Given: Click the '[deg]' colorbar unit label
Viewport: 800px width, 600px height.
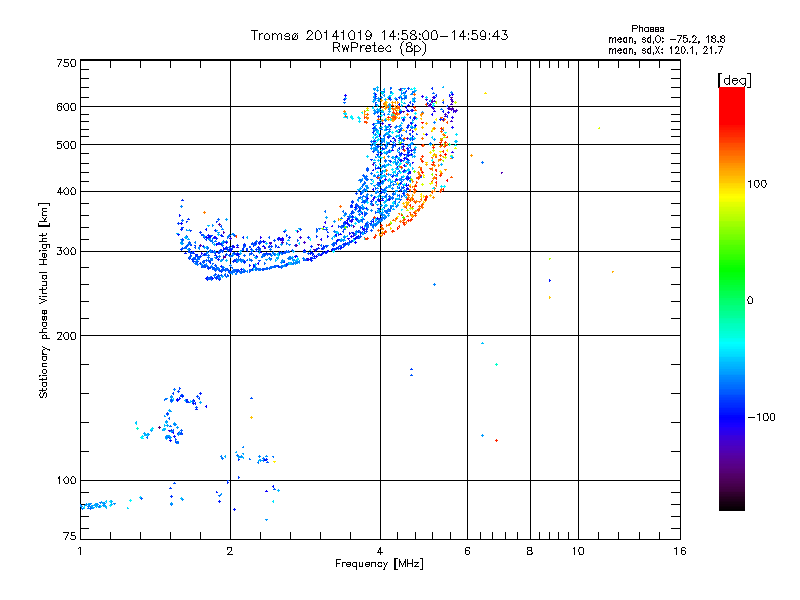Looking at the screenshot, I should tap(734, 80).
